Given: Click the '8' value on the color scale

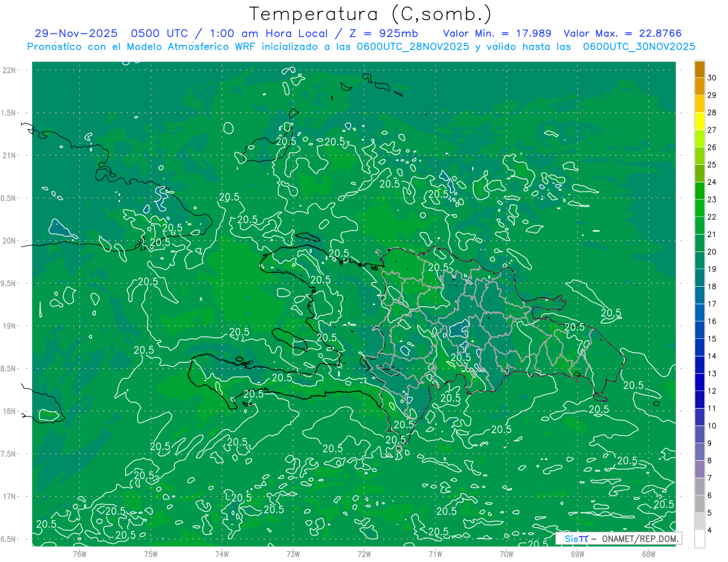Looking at the screenshot, I should pos(710,461).
